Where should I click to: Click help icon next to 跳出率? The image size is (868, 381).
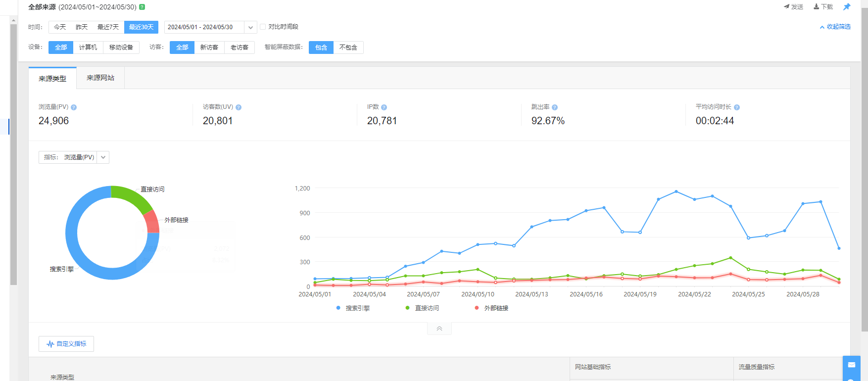tap(555, 107)
